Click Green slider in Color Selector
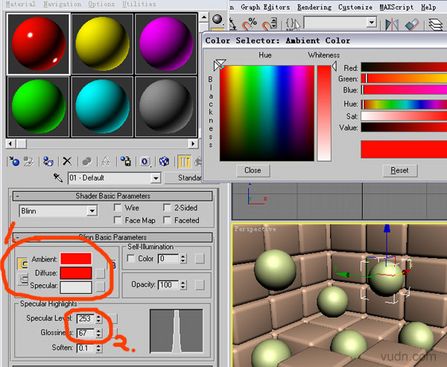Image resolution: width=447 pixels, height=367 pixels. click(404, 79)
